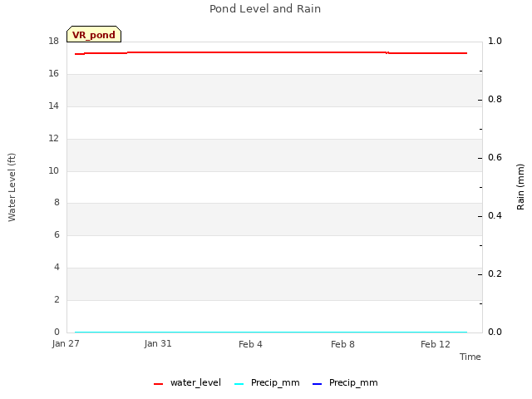The height and width of the screenshot is (399, 532).
Task: Click the Jan 31 date tick label
Action: (158, 343)
